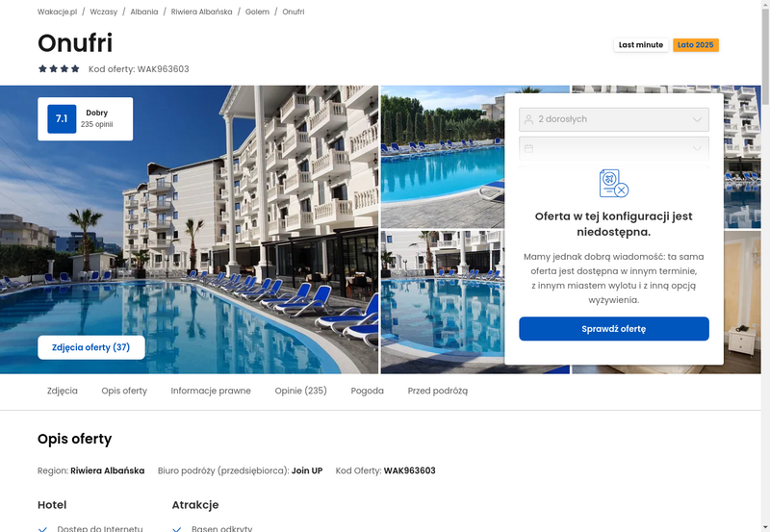The image size is (770, 532).
Task: Click the unavailable offer document icon
Action: [x=614, y=183]
